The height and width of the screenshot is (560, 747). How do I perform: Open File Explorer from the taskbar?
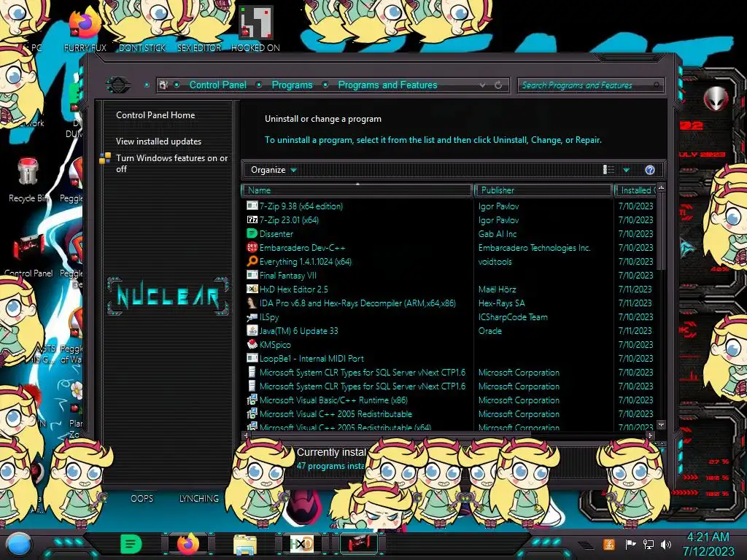[245, 544]
